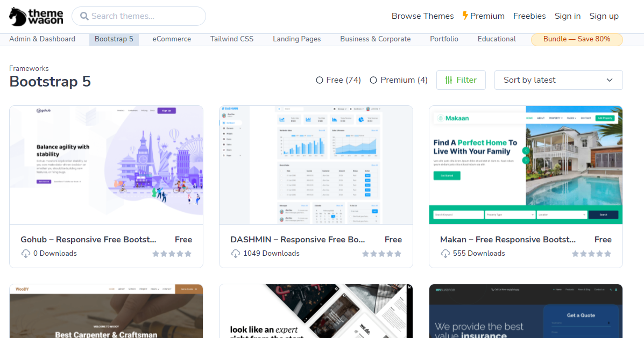
Task: Open the Browse Themes link
Action: click(423, 16)
